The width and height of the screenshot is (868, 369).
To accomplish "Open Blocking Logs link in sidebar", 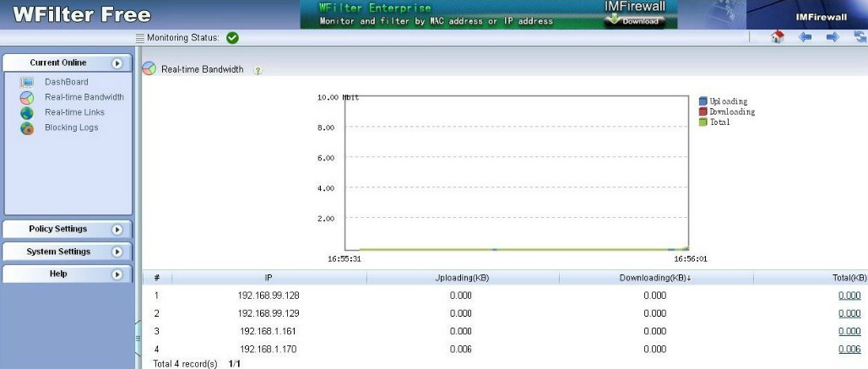I will [72, 128].
